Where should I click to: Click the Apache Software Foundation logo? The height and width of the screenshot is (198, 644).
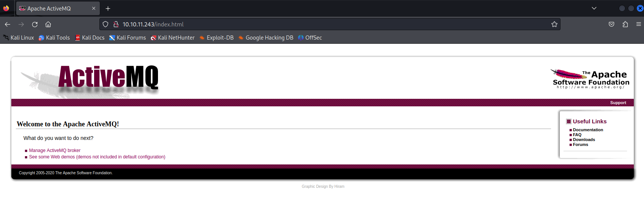pyautogui.click(x=590, y=79)
